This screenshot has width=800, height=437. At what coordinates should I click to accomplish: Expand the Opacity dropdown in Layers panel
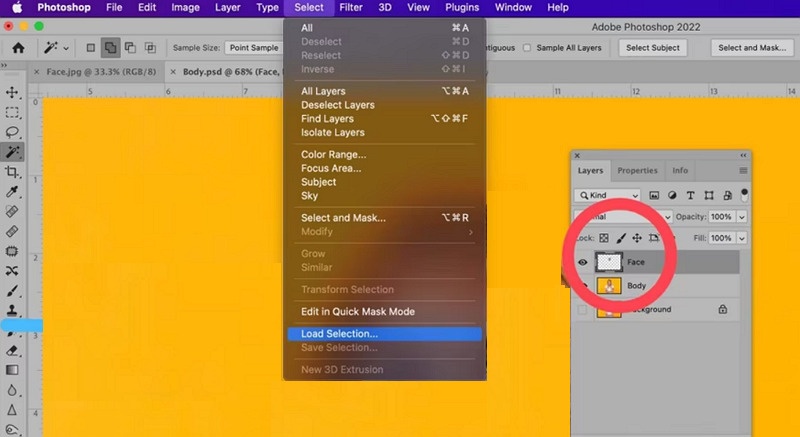(741, 217)
